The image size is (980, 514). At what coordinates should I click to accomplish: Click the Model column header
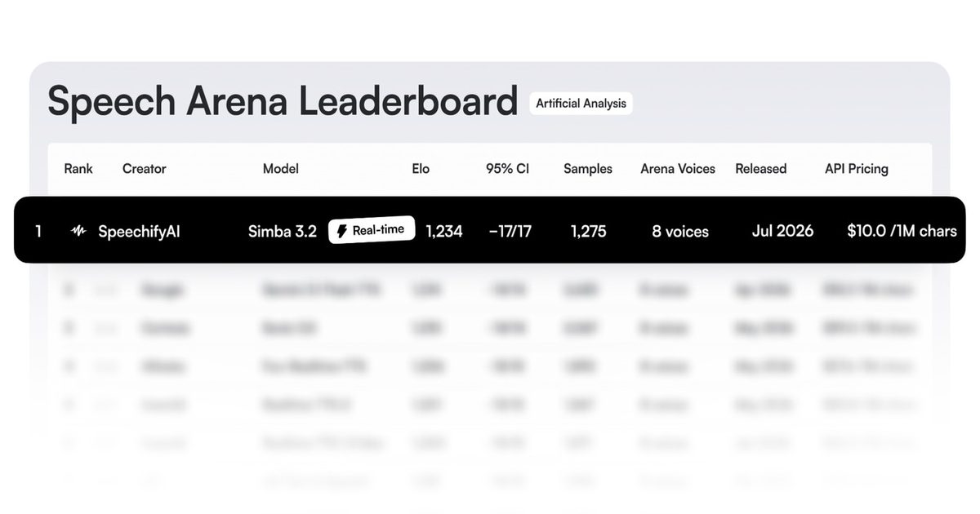pyautogui.click(x=280, y=169)
